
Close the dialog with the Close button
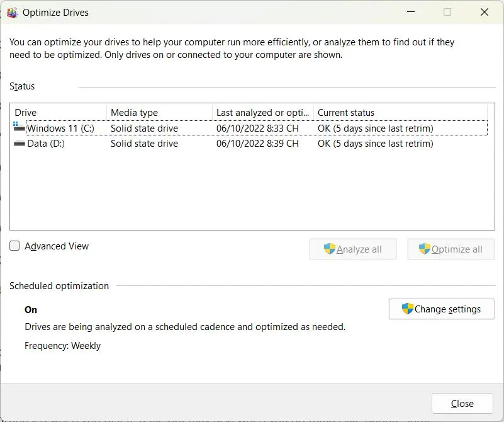click(462, 403)
